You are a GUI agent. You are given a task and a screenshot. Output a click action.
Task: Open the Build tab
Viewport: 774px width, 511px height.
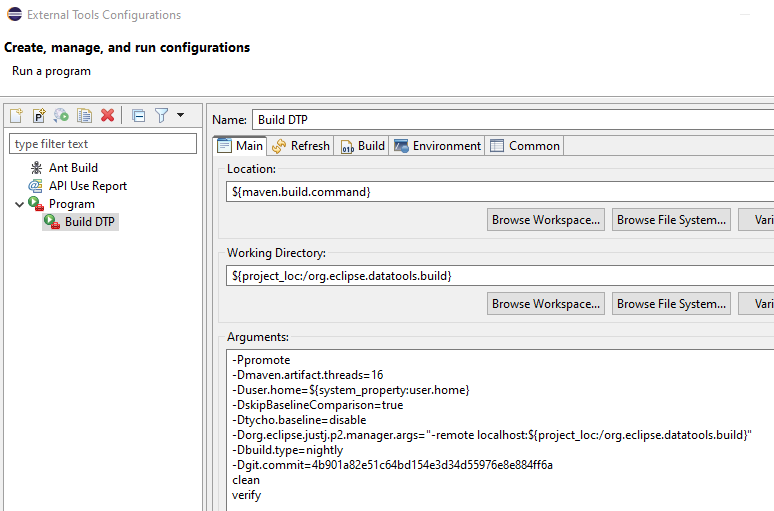[362, 146]
